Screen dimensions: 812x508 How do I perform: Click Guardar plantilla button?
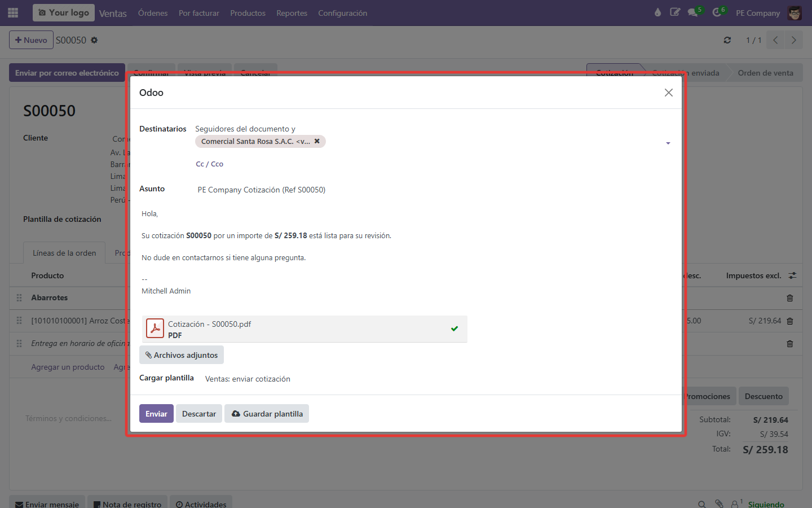click(x=267, y=414)
